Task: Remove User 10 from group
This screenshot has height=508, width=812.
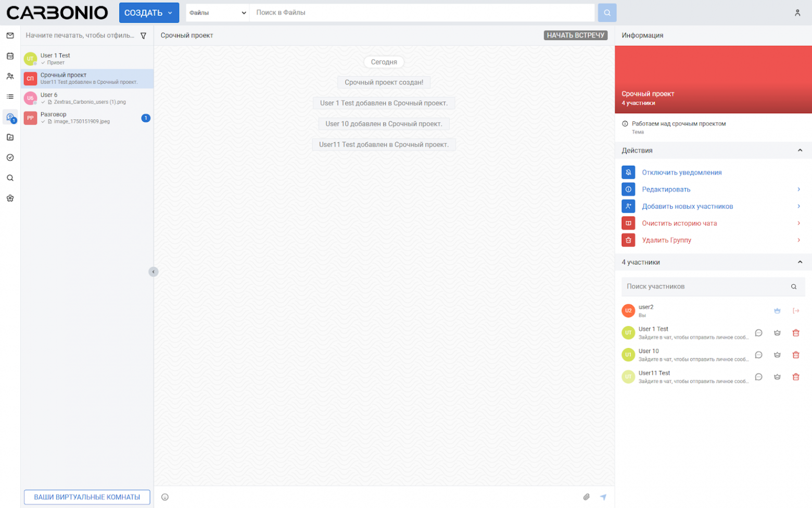Action: [x=796, y=355]
